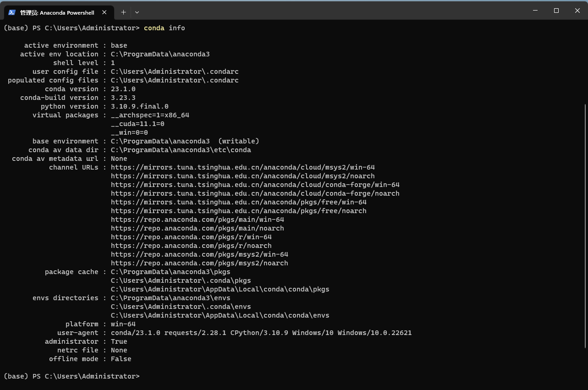Click repo.anaconda.com pkgs/r/win-64 URL
Image resolution: width=588 pixels, height=390 pixels.
click(191, 237)
